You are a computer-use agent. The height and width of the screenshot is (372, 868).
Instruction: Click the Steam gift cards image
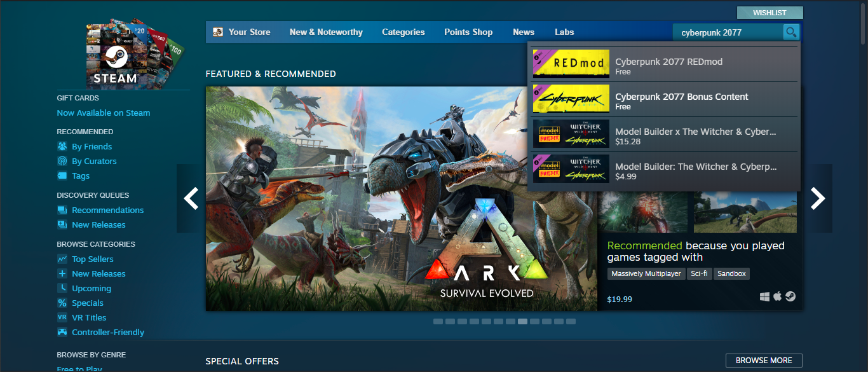[x=135, y=55]
